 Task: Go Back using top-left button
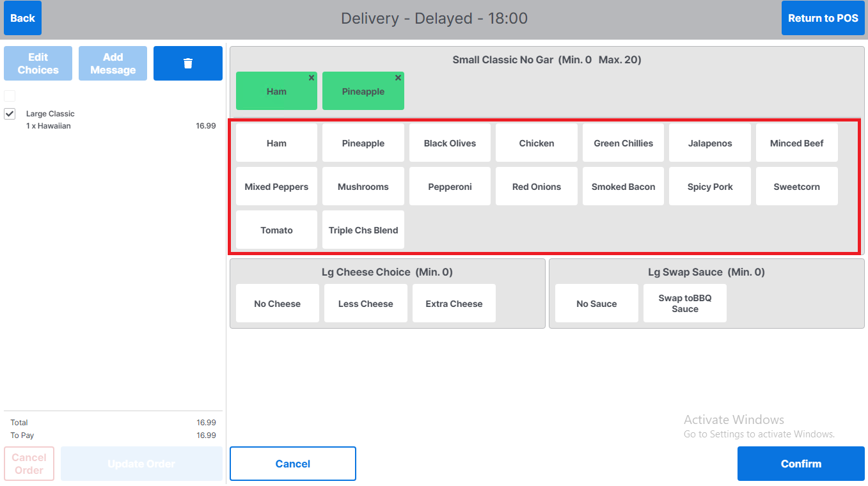[22, 19]
